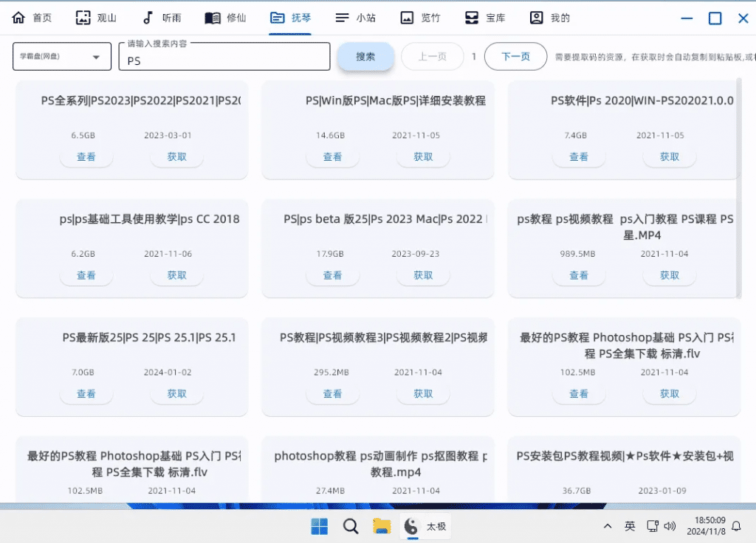Click 查看 for PS|Win版PS 14.6GB card
This screenshot has height=543, width=756.
click(332, 156)
